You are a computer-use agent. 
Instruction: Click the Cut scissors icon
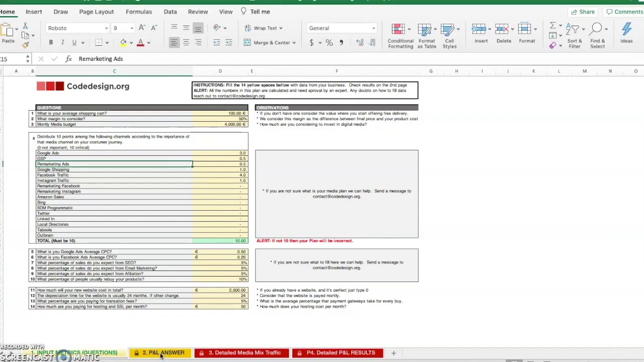point(25,26)
